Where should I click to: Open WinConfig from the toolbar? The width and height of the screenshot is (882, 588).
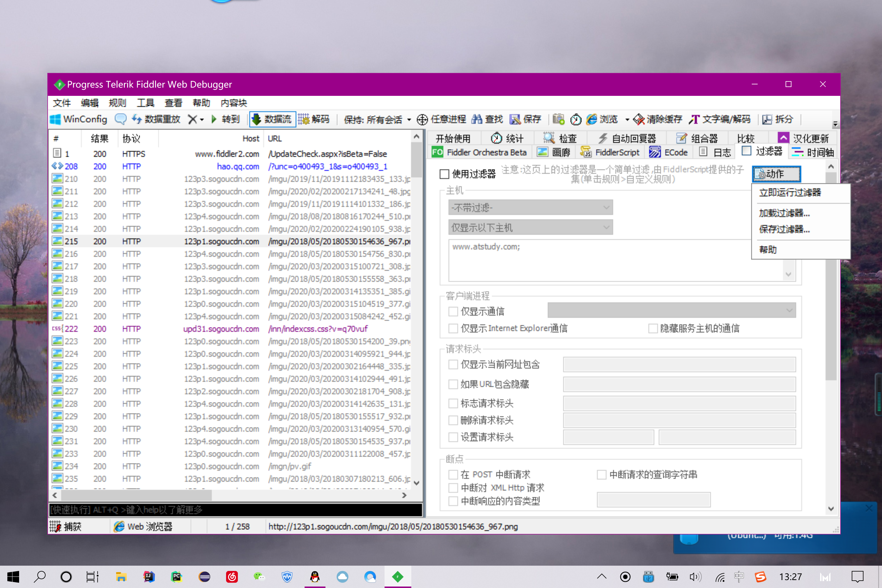pos(79,119)
